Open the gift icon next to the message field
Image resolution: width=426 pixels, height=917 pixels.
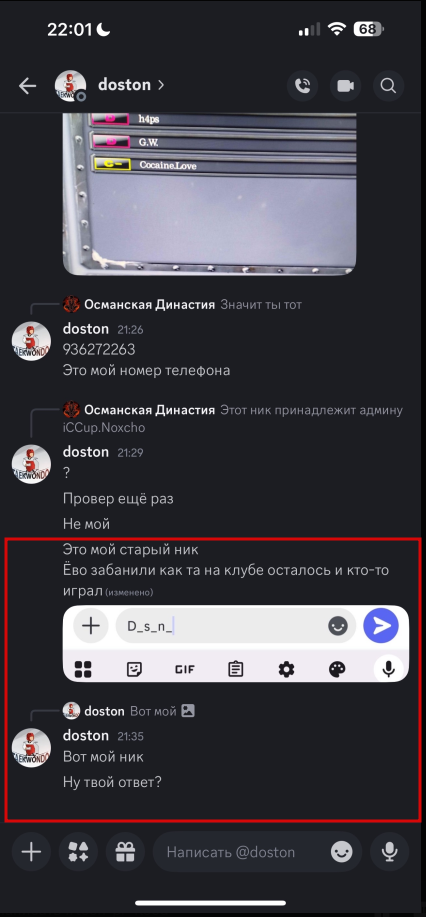(125, 852)
